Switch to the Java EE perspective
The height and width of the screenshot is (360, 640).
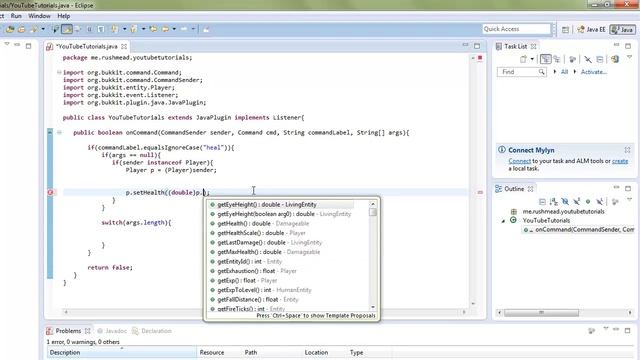(x=591, y=29)
